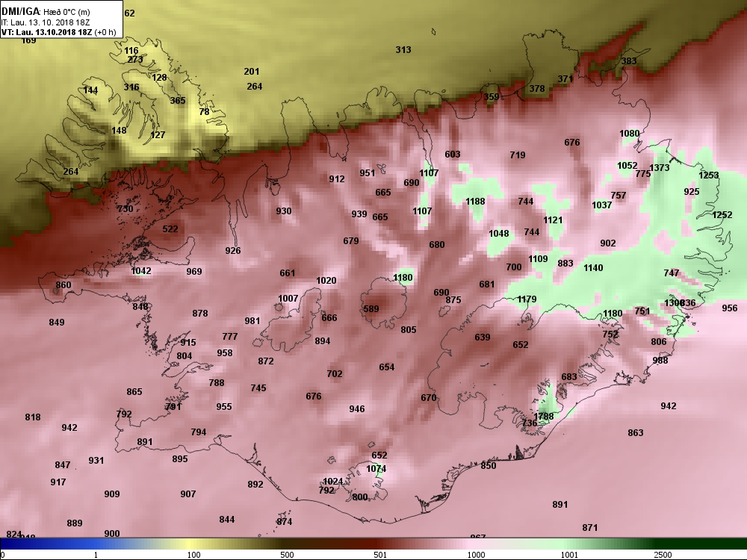The width and height of the screenshot is (747, 560).
Task: Click the map value 1080
Action: pyautogui.click(x=629, y=134)
